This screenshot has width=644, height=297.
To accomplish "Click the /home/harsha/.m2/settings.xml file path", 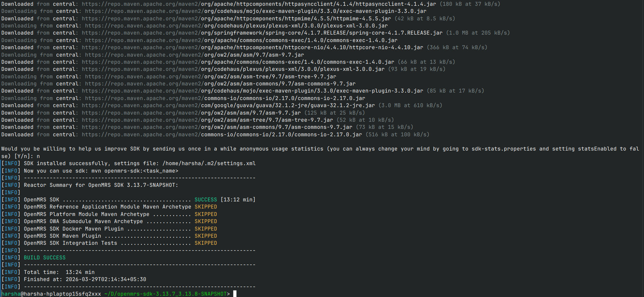I will [209, 163].
